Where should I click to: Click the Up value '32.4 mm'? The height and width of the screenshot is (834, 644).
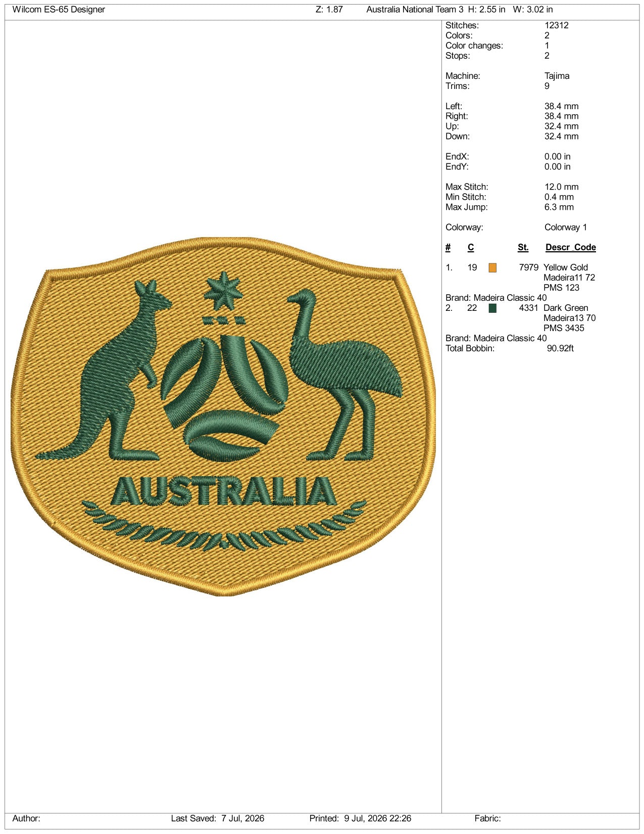(x=562, y=126)
